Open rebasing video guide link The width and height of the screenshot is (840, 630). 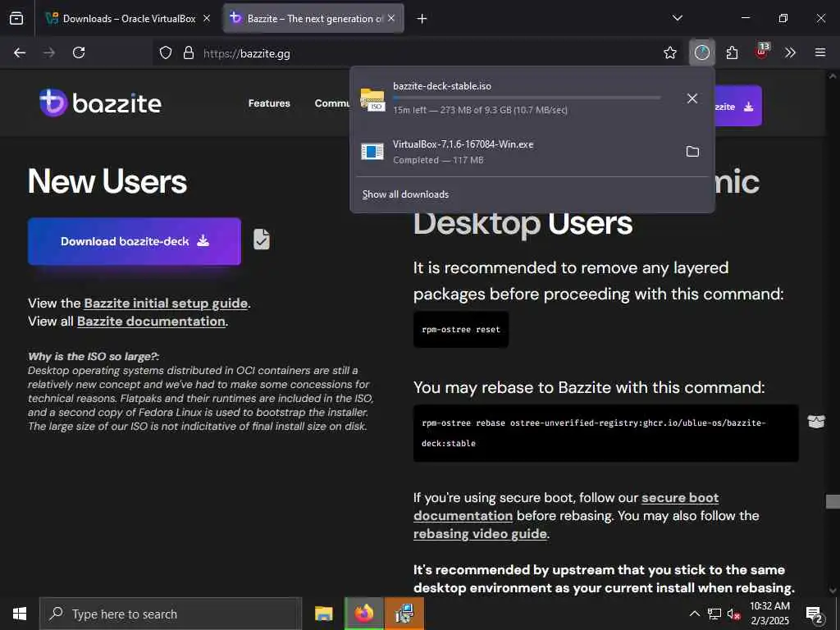pyautogui.click(x=480, y=534)
